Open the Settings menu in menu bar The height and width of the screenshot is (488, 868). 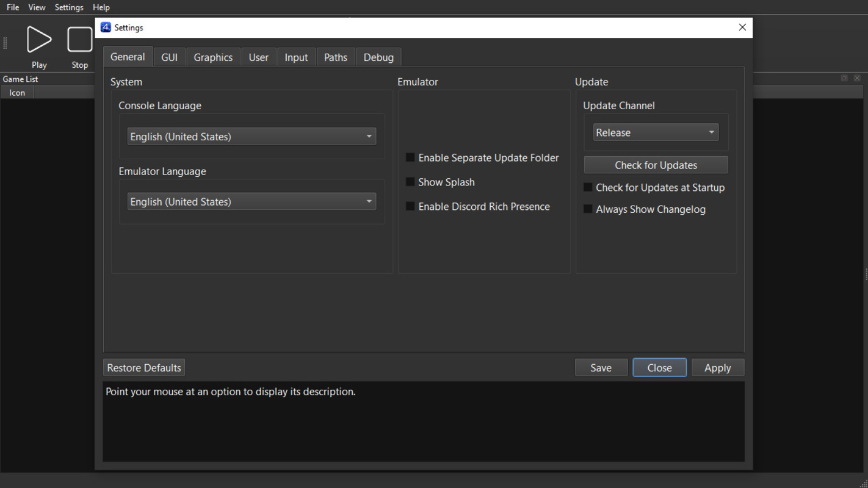[x=69, y=7]
